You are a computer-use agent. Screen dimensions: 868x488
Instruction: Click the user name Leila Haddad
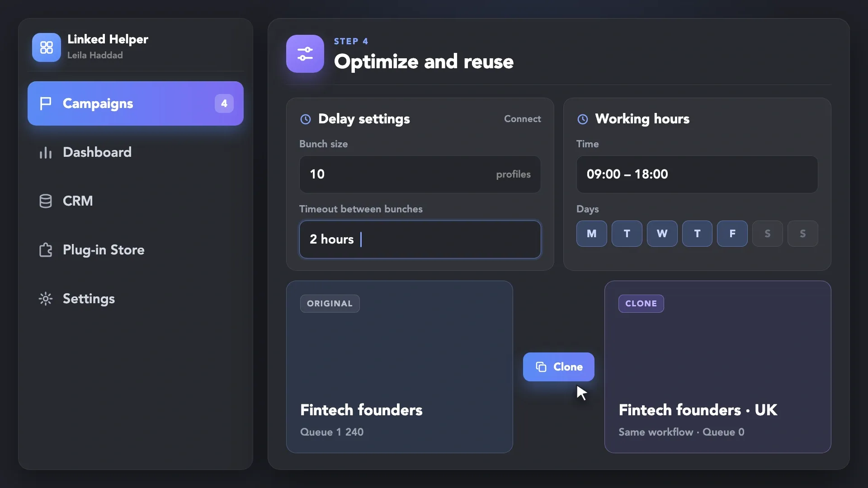click(95, 55)
